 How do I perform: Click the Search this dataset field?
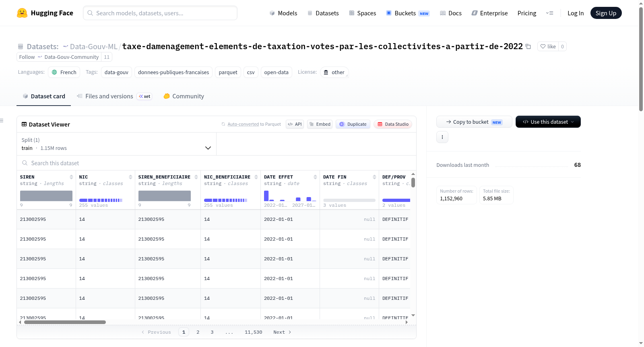point(217,163)
